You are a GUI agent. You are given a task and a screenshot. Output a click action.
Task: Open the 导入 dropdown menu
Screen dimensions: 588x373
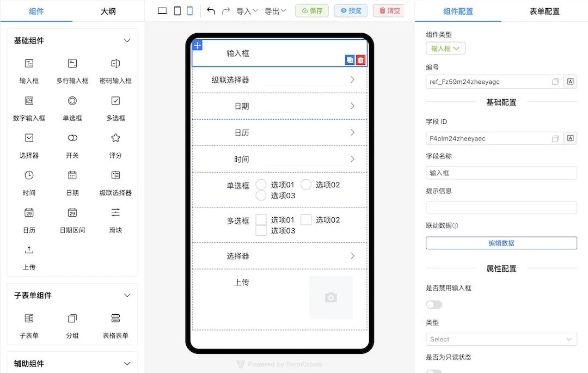(247, 11)
